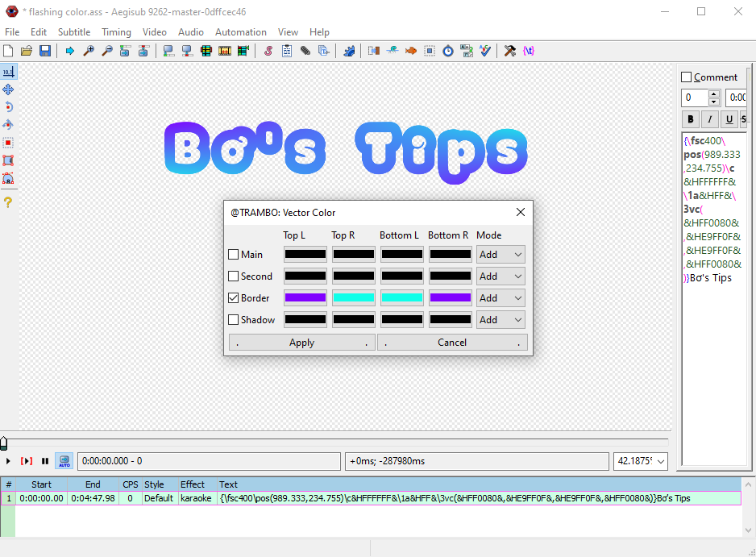Enable the Main color checkbox
756x557 pixels.
235,254
